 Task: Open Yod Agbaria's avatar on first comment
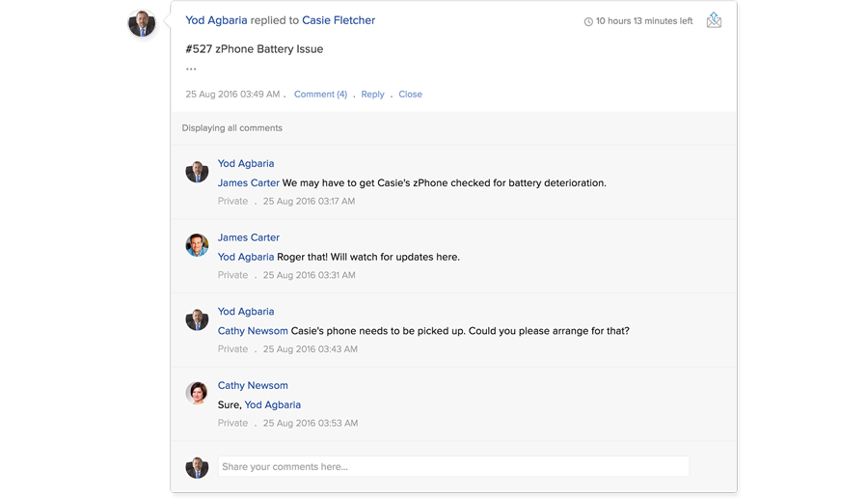point(197,172)
